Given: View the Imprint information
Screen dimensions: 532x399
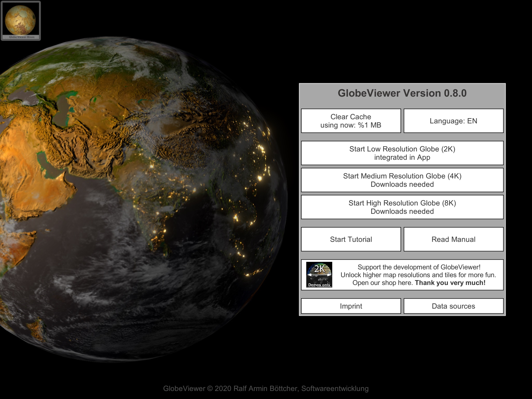Looking at the screenshot, I should tap(351, 305).
